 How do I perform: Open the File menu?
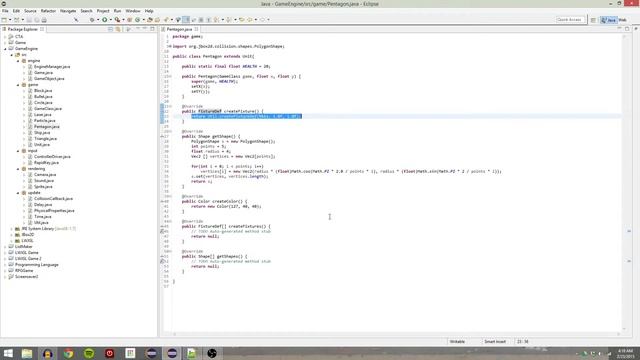[x=5, y=11]
